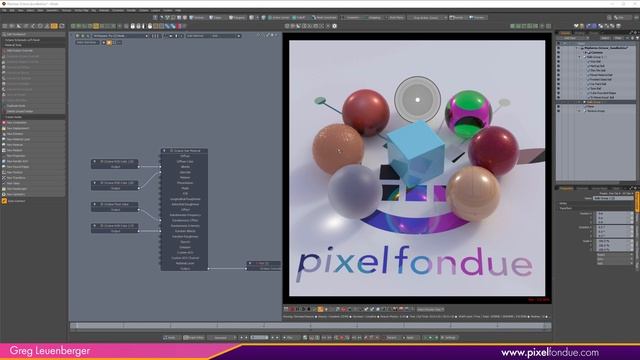Select the Octane material node header
640x360 pixels.
(x=184, y=151)
